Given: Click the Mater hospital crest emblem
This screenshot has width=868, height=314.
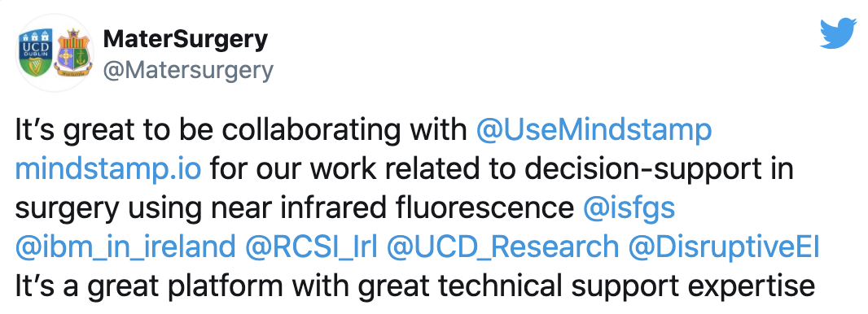Looking at the screenshot, I should pyautogui.click(x=71, y=53).
